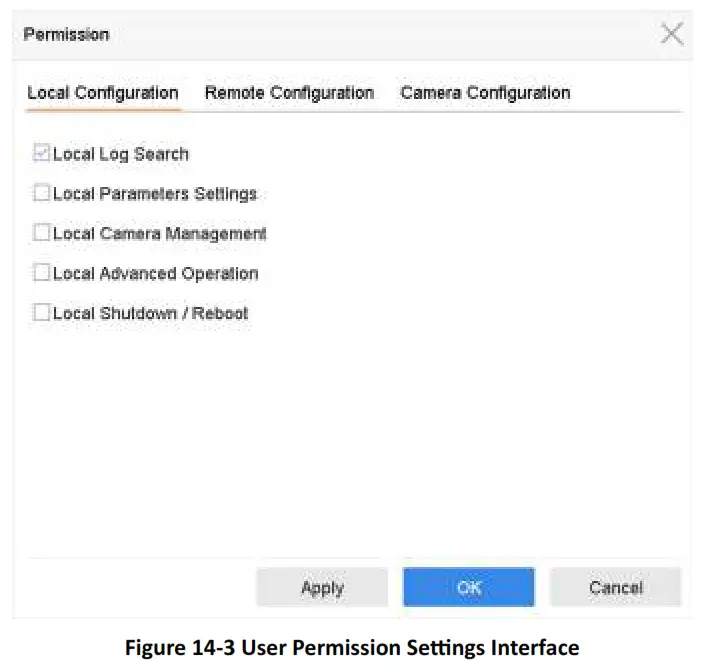Click the 'Local Shutdown / Reboot' label text

pyautogui.click(x=150, y=313)
